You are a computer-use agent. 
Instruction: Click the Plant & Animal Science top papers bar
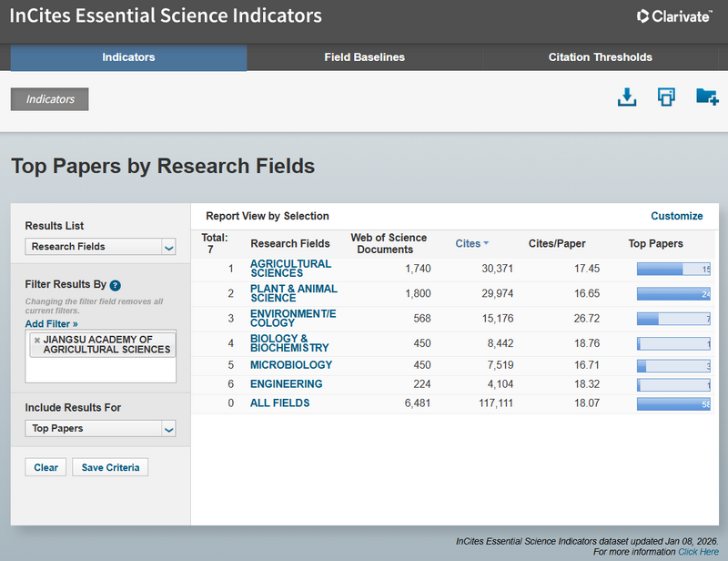coord(673,293)
